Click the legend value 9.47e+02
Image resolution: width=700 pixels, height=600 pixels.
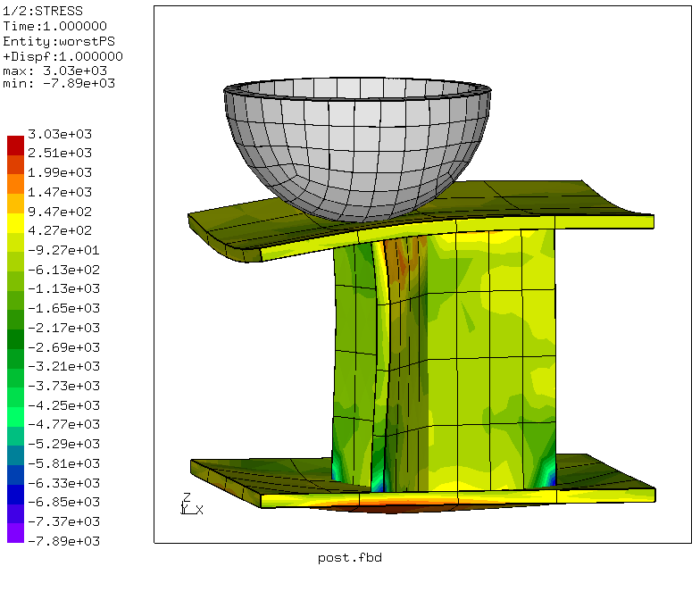coord(60,211)
